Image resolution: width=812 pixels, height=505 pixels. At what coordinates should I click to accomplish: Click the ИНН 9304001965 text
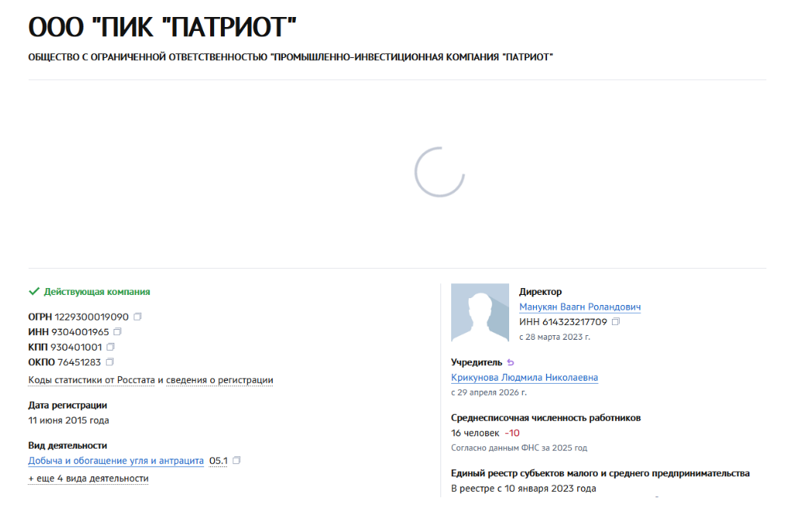(68, 332)
